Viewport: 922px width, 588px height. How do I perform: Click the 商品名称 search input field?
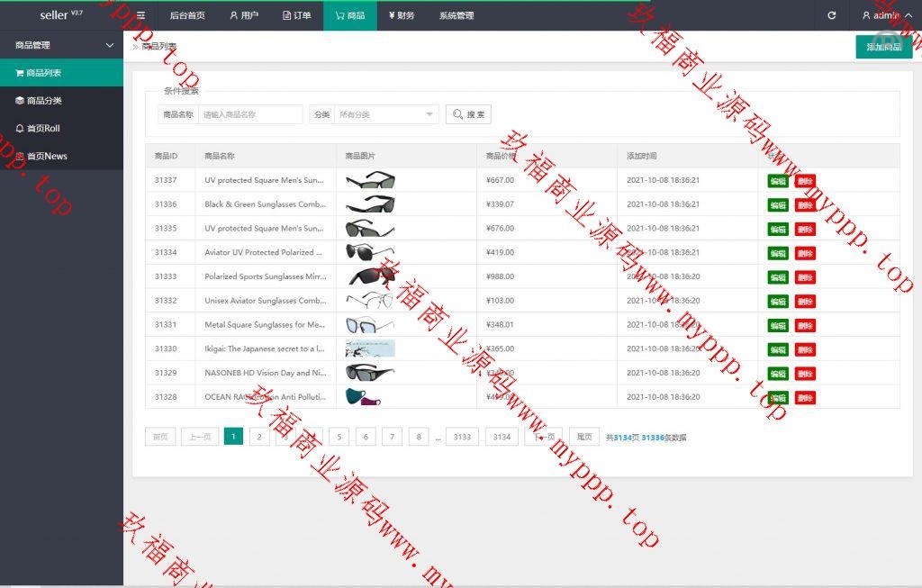tap(250, 114)
